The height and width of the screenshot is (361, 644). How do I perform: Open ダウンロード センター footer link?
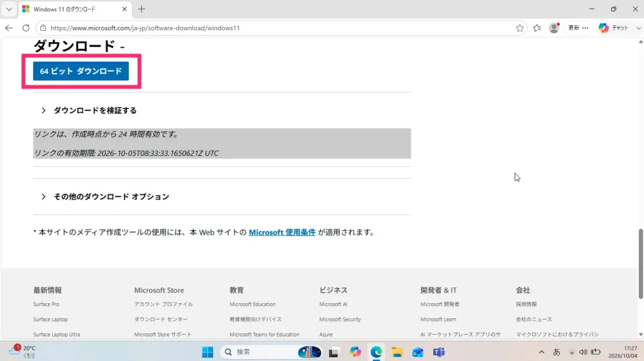pyautogui.click(x=161, y=319)
